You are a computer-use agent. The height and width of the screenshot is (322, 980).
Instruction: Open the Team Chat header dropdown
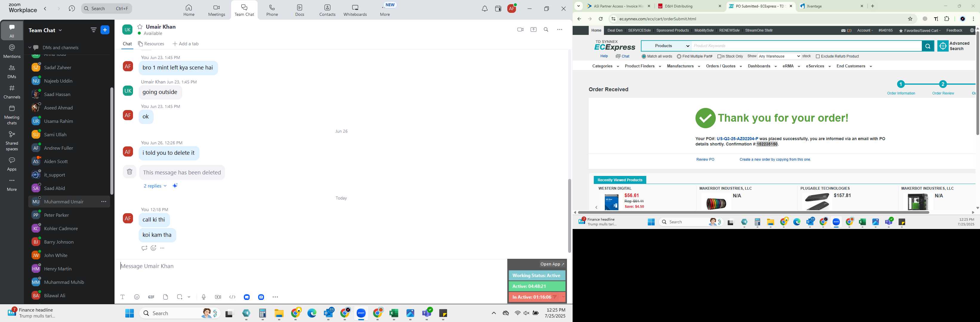(x=45, y=30)
